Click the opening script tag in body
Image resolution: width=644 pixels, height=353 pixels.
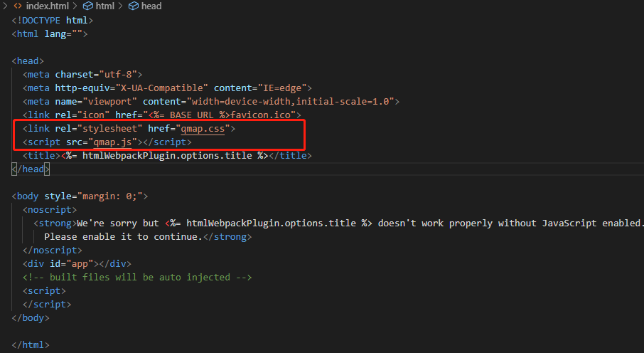pyautogui.click(x=44, y=291)
